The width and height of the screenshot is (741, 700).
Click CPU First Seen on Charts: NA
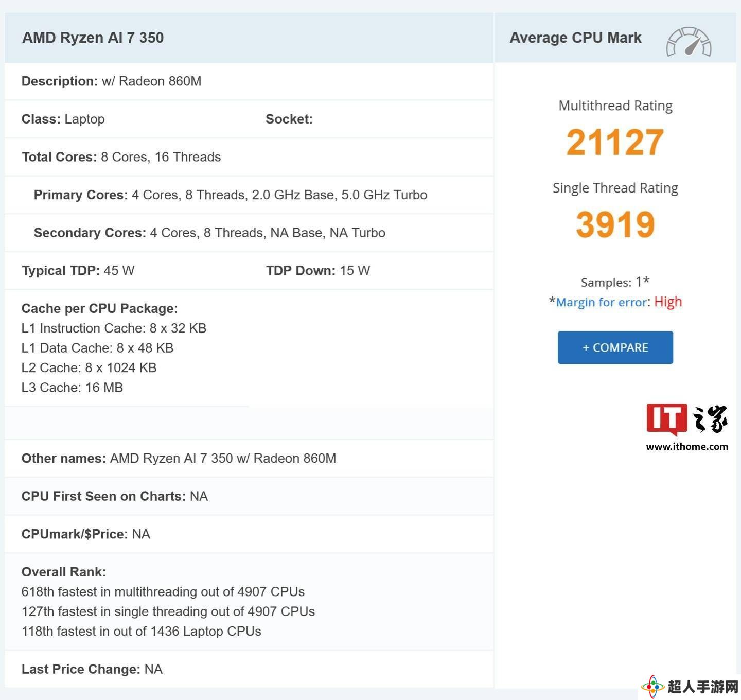tap(115, 496)
